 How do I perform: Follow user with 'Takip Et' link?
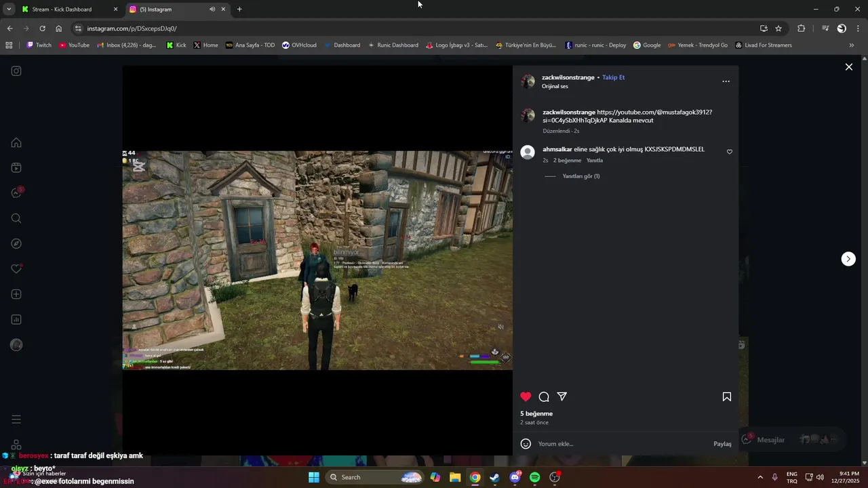tap(613, 77)
